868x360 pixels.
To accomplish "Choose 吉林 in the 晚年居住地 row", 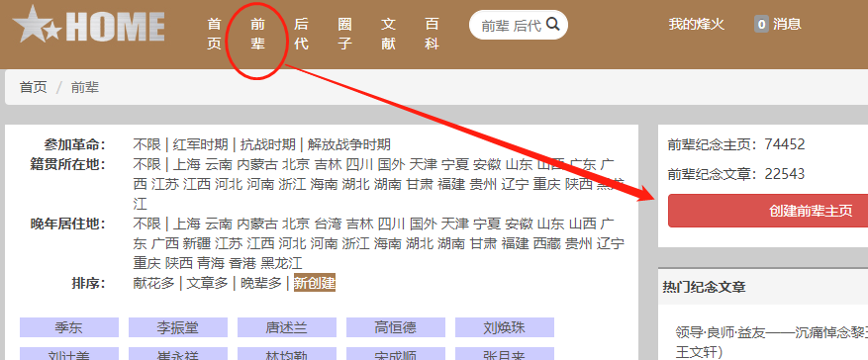I will click(x=360, y=224).
